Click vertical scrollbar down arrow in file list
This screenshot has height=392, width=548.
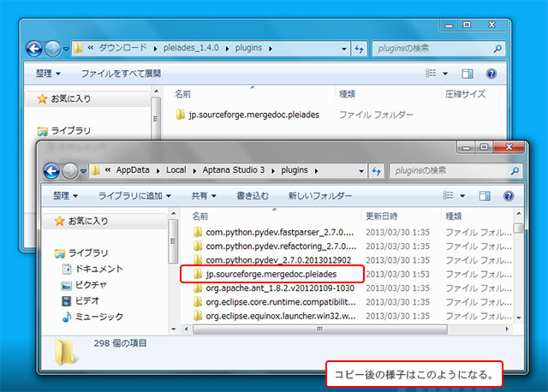click(519, 318)
